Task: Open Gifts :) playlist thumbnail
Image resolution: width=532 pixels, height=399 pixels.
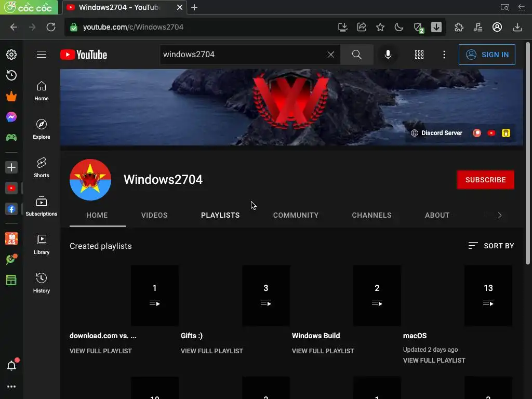Action: (235, 296)
